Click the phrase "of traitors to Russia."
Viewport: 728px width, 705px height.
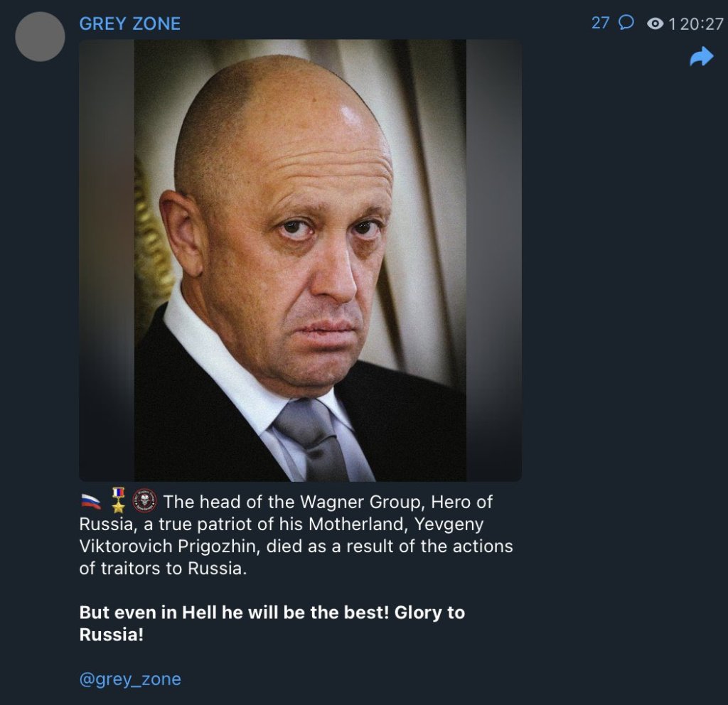point(163,569)
